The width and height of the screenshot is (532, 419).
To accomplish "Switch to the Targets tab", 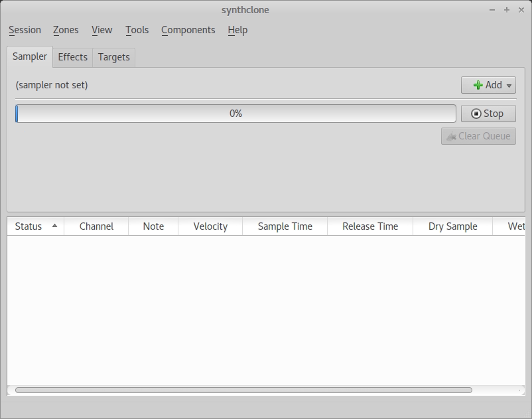I will 113,57.
